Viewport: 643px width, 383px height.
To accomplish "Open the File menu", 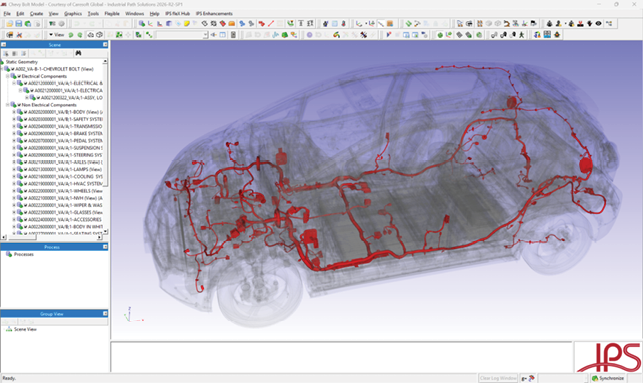I will [7, 14].
